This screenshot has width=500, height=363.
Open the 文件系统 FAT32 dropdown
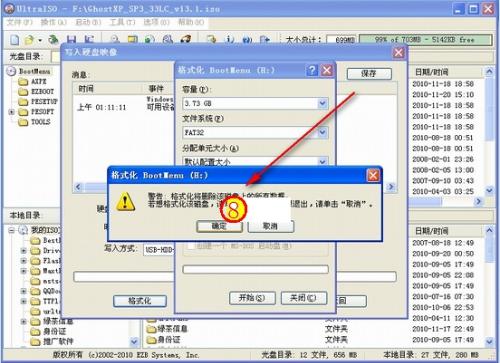tap(322, 132)
